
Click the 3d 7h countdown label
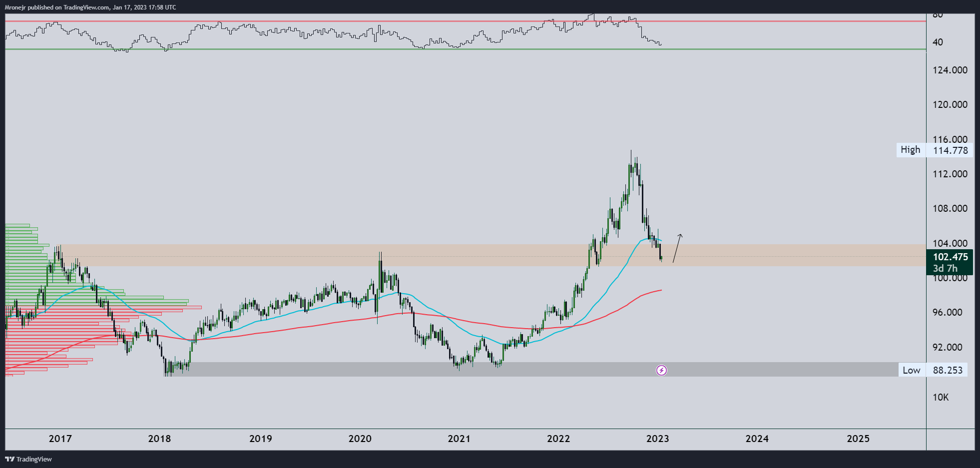click(x=945, y=269)
